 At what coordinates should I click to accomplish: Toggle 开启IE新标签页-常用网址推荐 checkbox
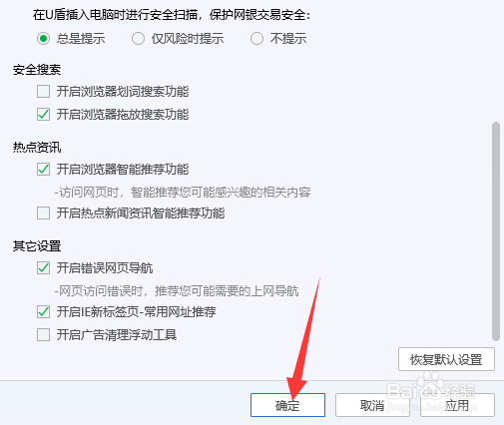pyautogui.click(x=43, y=312)
